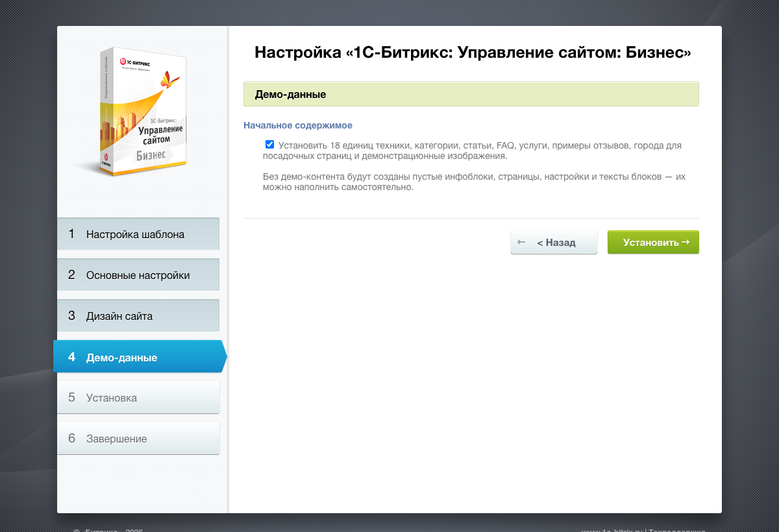The width and height of the screenshot is (779, 532).
Task: Click the note starting with Без демо-контента
Action: pyautogui.click(x=474, y=182)
